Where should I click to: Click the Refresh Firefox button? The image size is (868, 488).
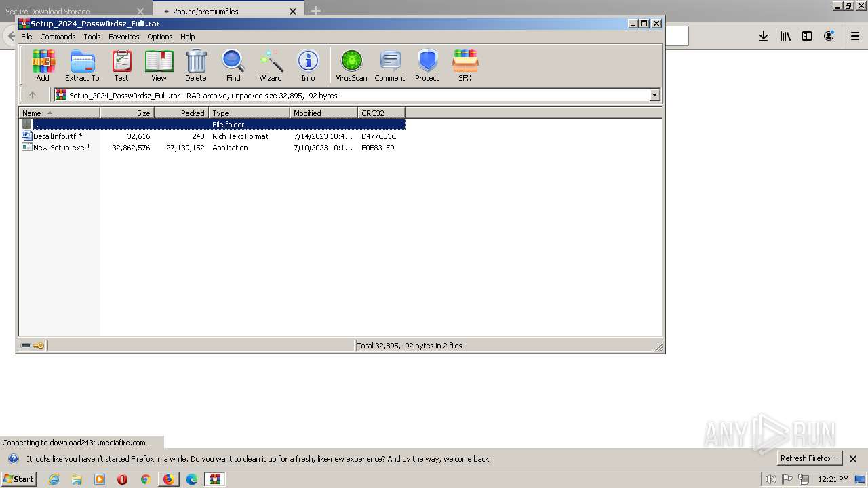809,459
